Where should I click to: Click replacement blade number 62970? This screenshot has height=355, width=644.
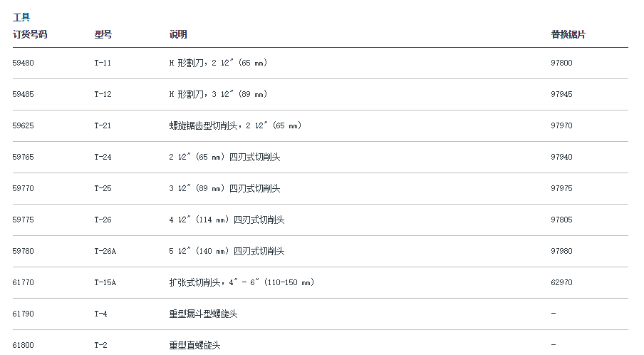click(x=561, y=282)
